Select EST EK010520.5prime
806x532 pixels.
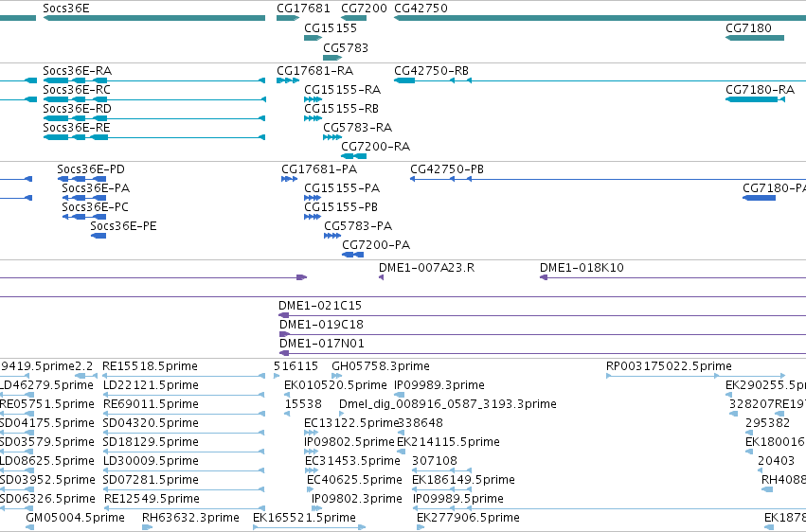pos(287,395)
